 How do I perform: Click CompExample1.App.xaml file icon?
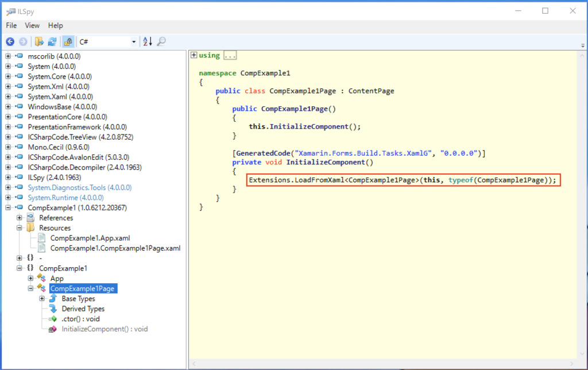[42, 238]
